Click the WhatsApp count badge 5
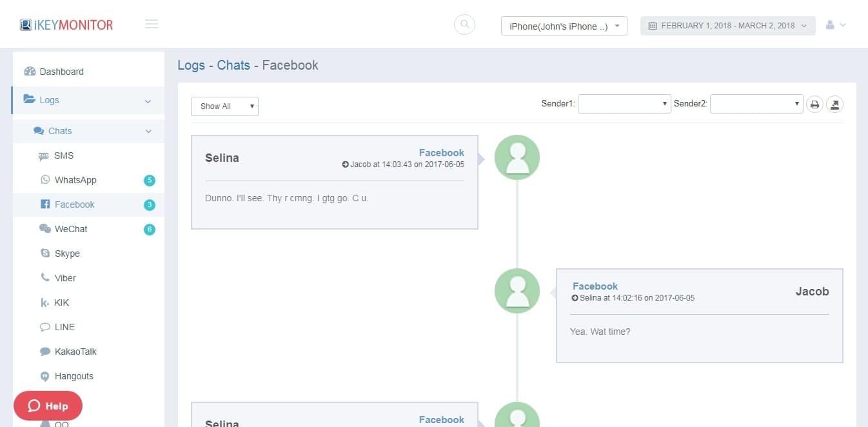The image size is (868, 427). (x=150, y=181)
